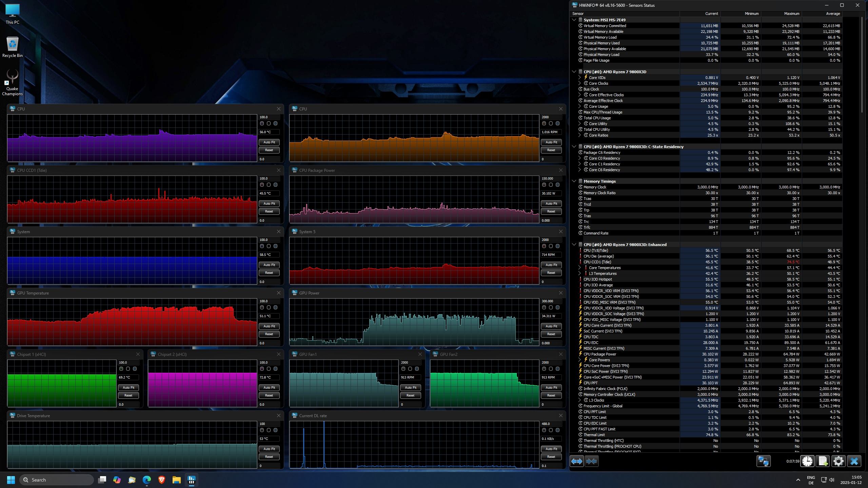
Task: Toggle leftmost circle in CPU Package Power graph
Action: pos(544,185)
